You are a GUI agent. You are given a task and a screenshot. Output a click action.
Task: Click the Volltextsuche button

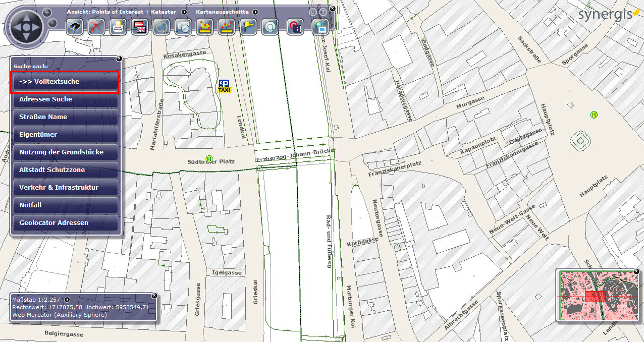pos(66,82)
